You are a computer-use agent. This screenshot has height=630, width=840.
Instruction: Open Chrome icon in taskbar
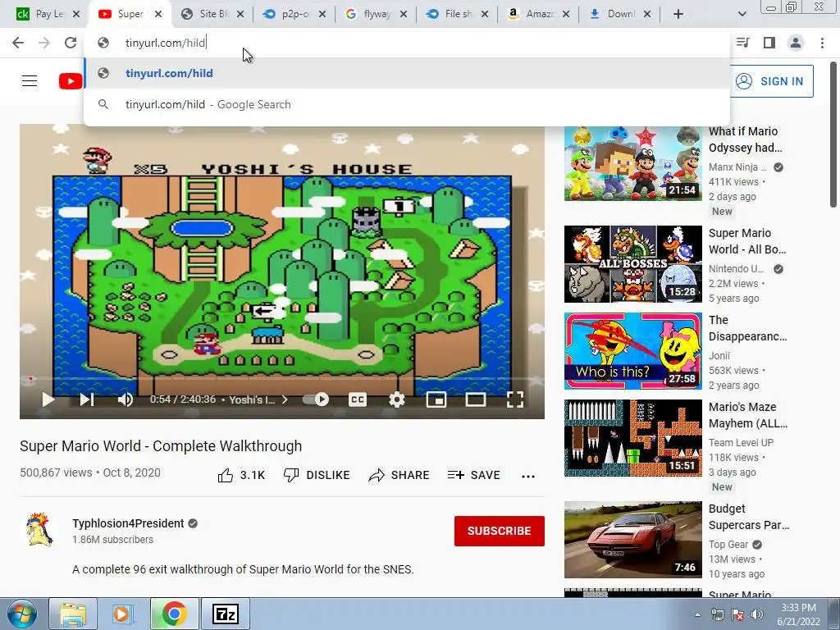point(174,614)
